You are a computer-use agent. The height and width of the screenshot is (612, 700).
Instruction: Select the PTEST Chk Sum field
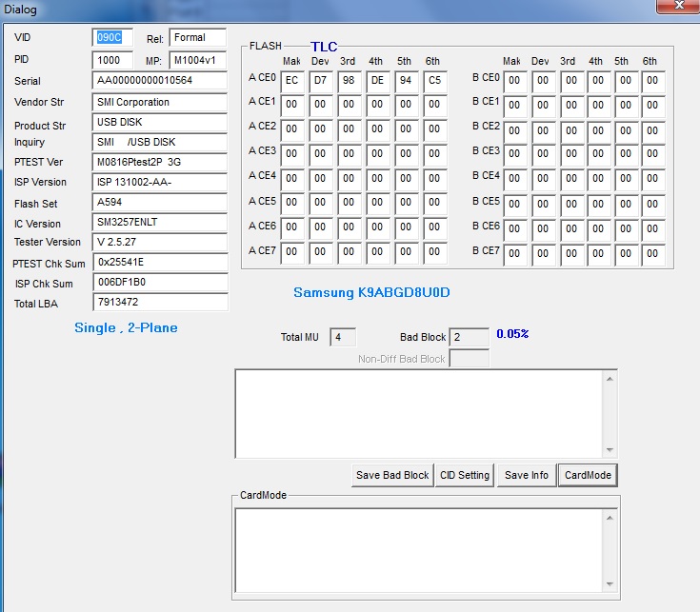[161, 263]
